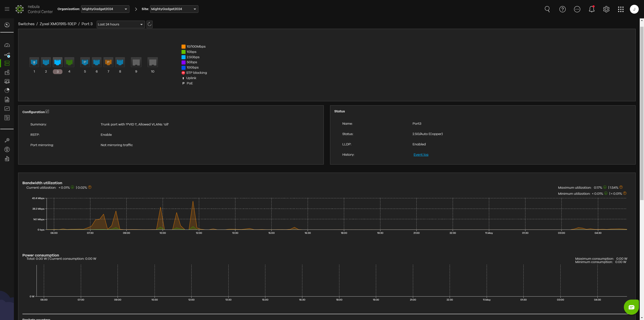
Task: Open the Event log link
Action: [421, 155]
